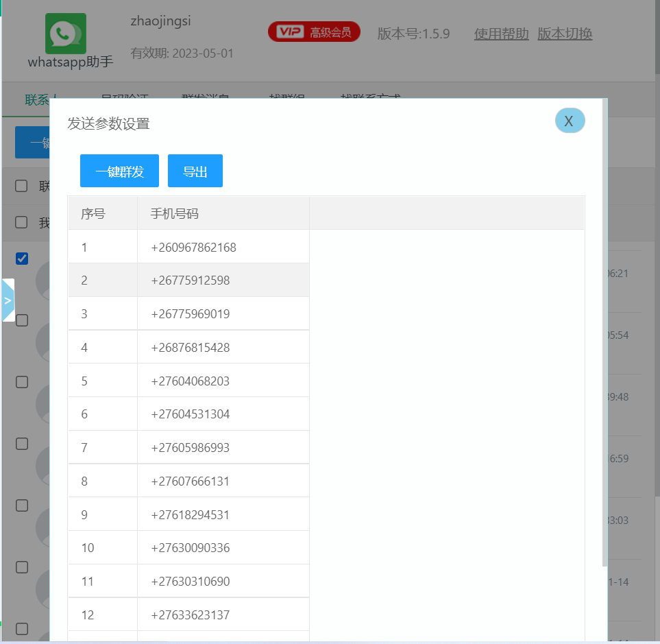The width and height of the screenshot is (660, 644).
Task: Open the 版本切换 version switch link
Action: click(564, 34)
